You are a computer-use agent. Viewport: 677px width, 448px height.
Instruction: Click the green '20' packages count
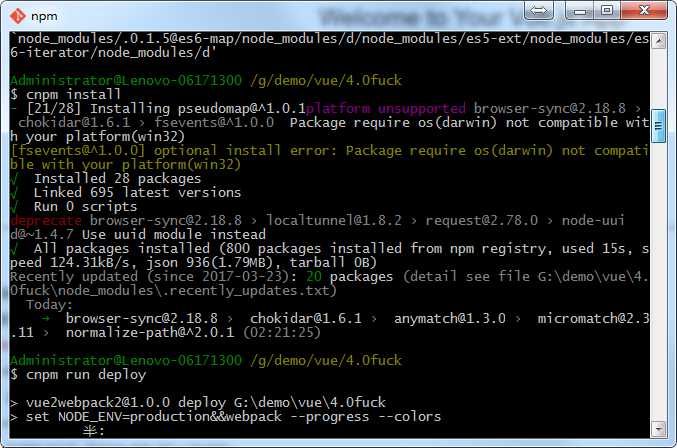(x=314, y=276)
